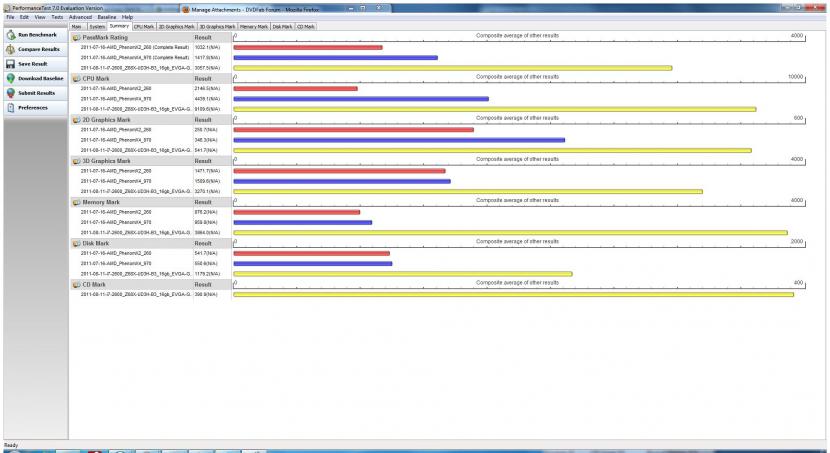Click the red PhenomX2 bar under PassMark Rating
The width and height of the screenshot is (830, 453).
point(308,48)
